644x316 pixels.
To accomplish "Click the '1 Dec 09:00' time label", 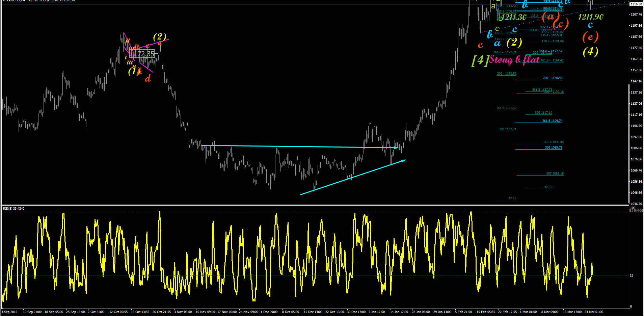I will [x=269, y=312].
